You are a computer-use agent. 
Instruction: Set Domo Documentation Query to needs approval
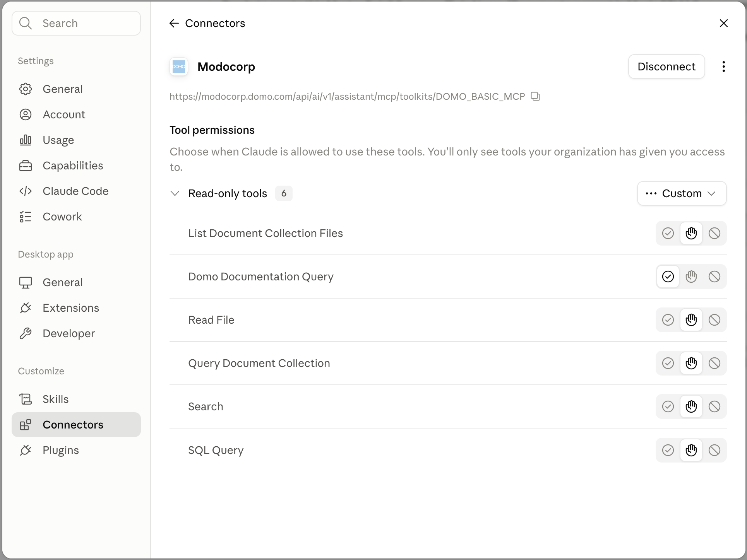tap(691, 277)
